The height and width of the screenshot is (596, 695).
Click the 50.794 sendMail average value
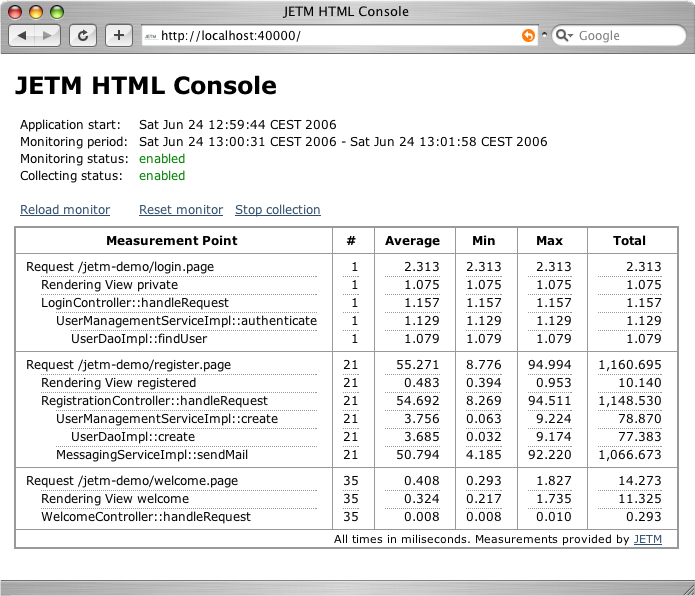point(418,455)
